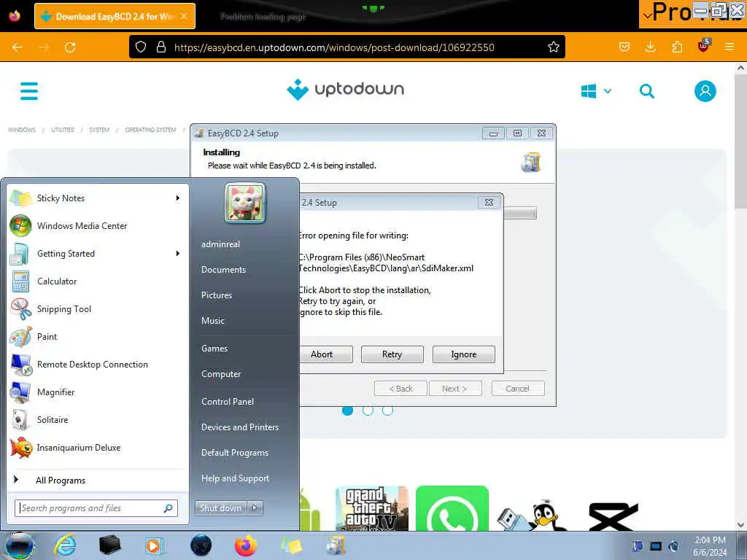
Task: Bookmark this page with star icon
Action: [553, 47]
